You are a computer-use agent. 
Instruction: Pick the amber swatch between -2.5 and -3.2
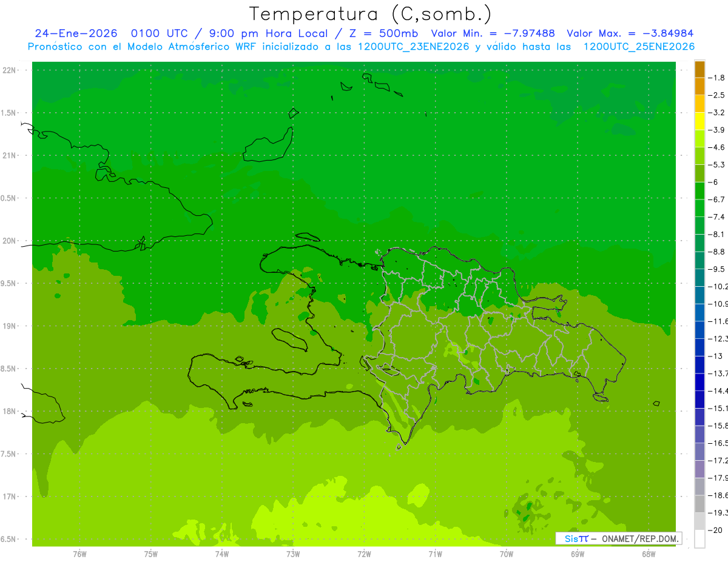[699, 104]
